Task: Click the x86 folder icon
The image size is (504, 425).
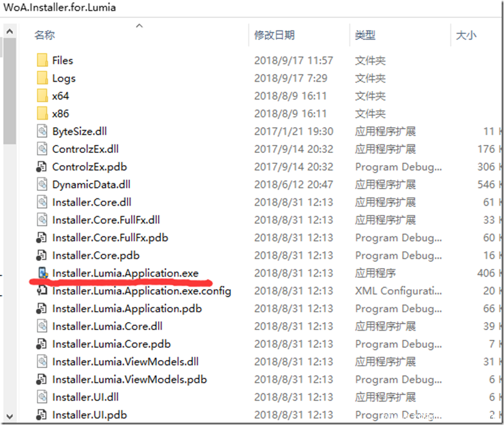Action: tap(42, 113)
